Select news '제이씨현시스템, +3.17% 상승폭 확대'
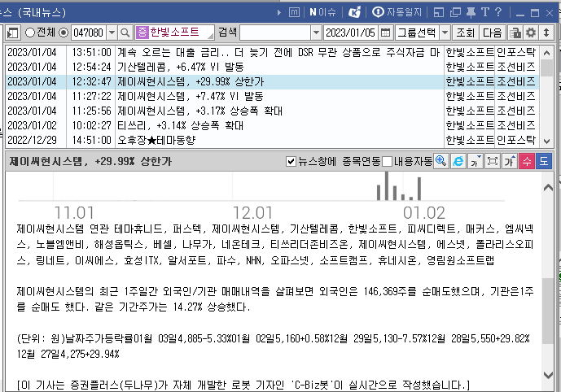Image resolution: width=561 pixels, height=392 pixels. [x=272, y=111]
